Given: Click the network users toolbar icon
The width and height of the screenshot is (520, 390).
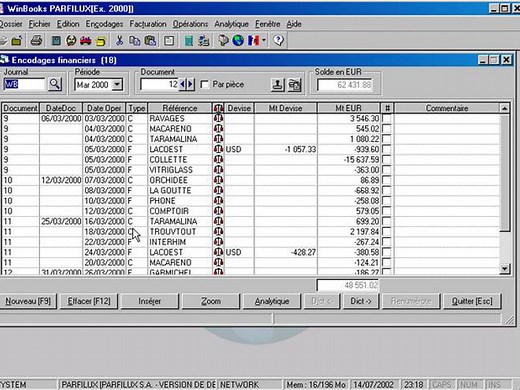Looking at the screenshot, I should coord(204,41).
